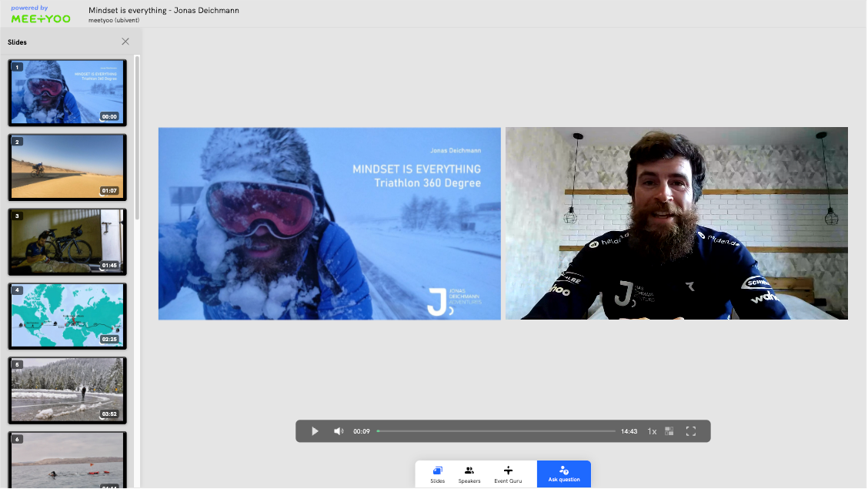Select slide 3 at 01:45

click(x=67, y=241)
